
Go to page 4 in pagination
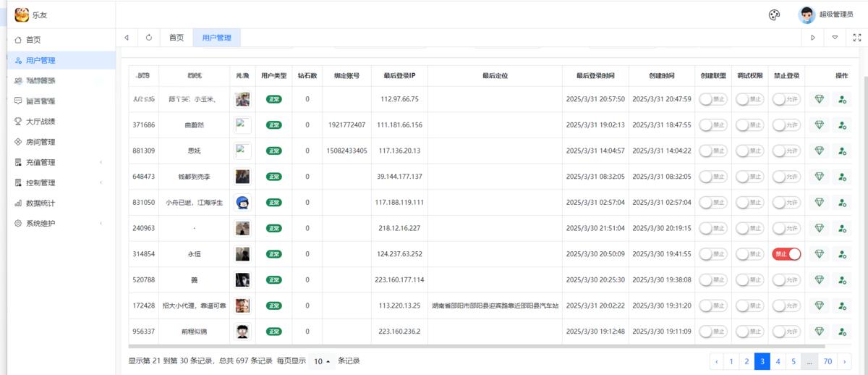coord(778,361)
